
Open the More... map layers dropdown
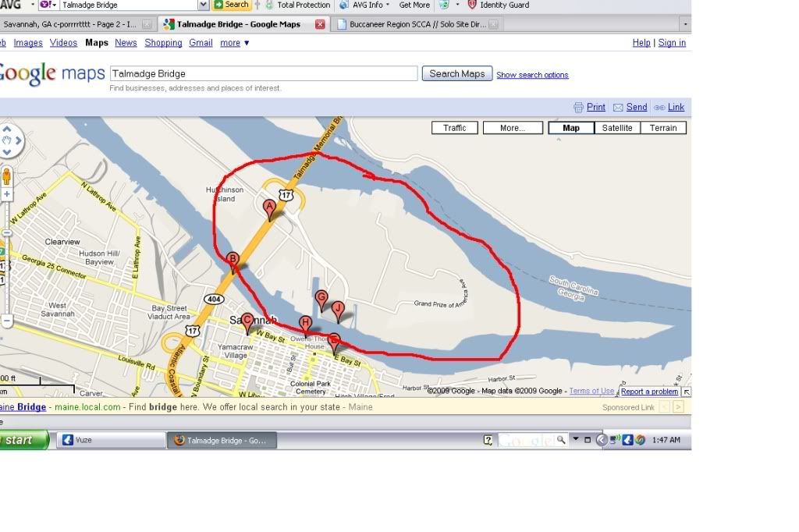pyautogui.click(x=512, y=128)
